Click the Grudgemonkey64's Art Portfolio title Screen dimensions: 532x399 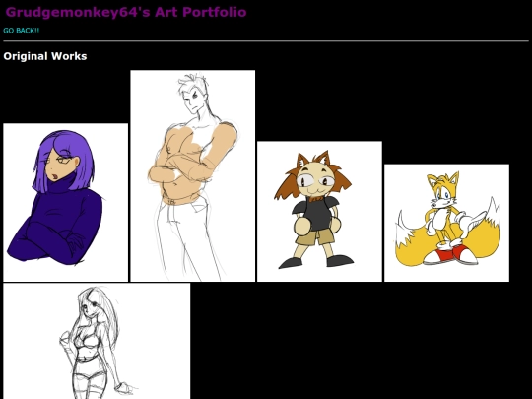click(126, 12)
